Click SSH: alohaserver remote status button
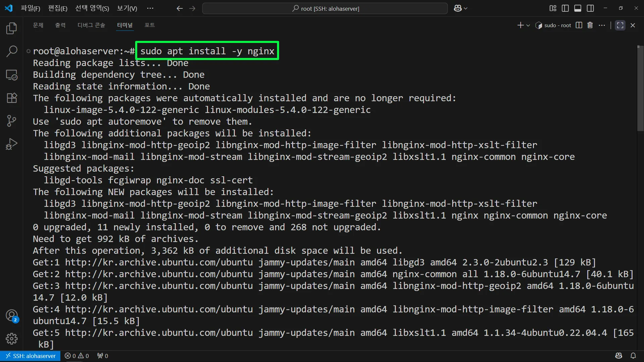 click(x=30, y=356)
